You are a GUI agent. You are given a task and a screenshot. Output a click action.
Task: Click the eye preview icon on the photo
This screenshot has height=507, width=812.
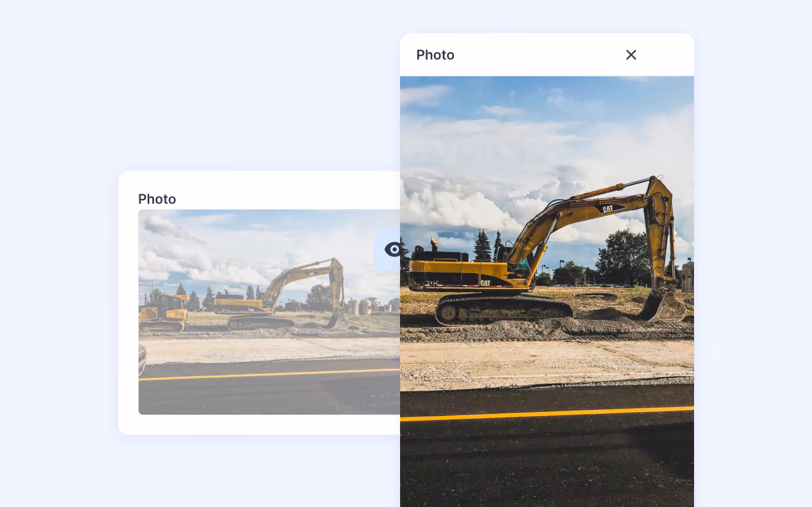[392, 249]
